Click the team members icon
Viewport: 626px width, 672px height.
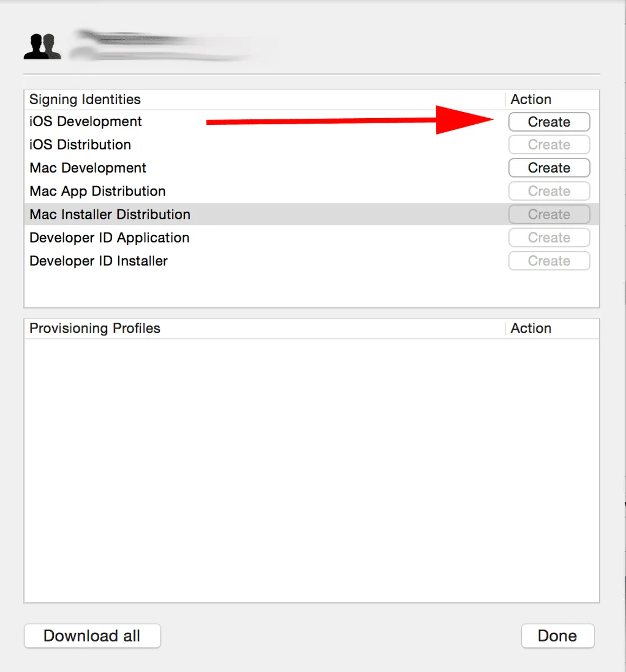[x=42, y=46]
